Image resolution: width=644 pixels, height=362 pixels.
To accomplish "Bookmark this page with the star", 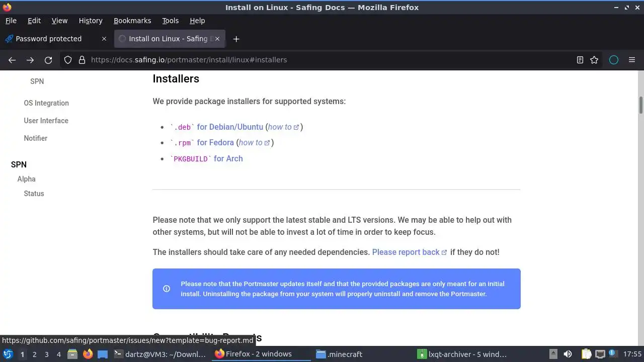I will 594,60.
